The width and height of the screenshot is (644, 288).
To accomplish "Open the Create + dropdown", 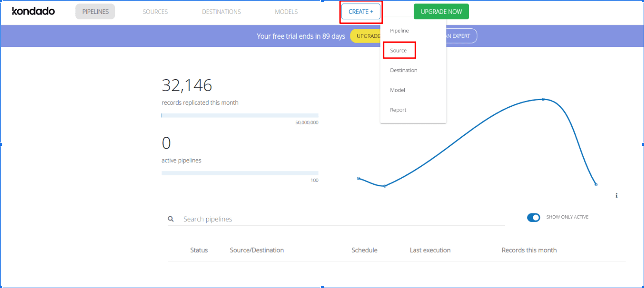I will tap(361, 12).
